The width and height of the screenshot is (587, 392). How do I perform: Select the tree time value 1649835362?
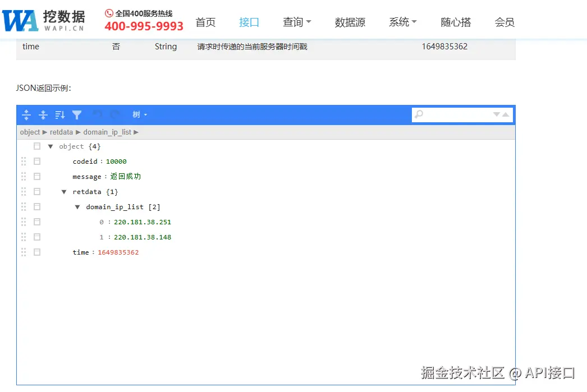118,252
